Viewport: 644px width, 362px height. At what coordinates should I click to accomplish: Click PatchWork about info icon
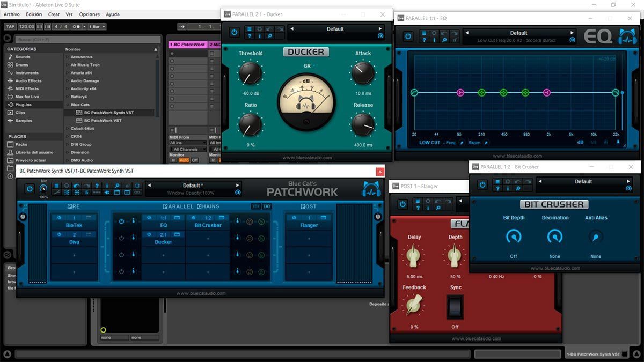click(x=107, y=186)
